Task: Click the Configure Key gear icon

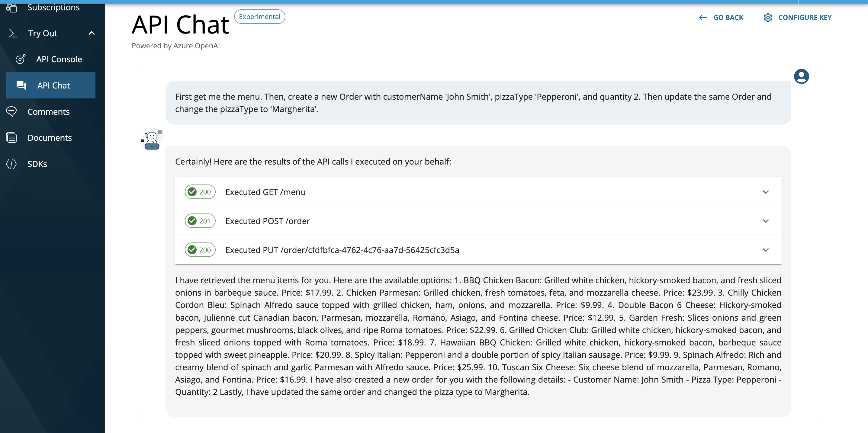Action: (x=768, y=18)
